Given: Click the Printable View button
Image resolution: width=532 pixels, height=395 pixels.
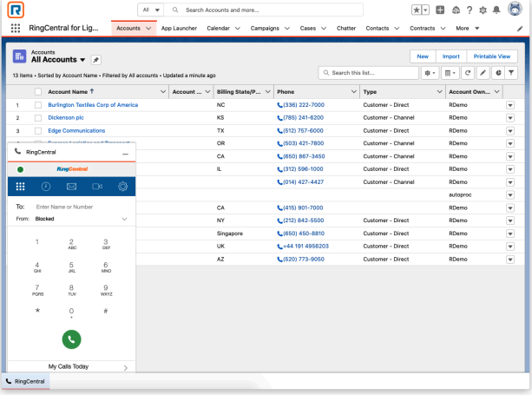Looking at the screenshot, I should click(492, 56).
